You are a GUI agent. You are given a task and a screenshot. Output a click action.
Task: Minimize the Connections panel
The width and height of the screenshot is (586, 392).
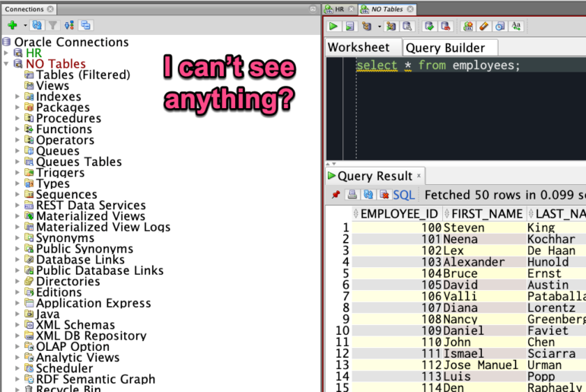tap(313, 8)
